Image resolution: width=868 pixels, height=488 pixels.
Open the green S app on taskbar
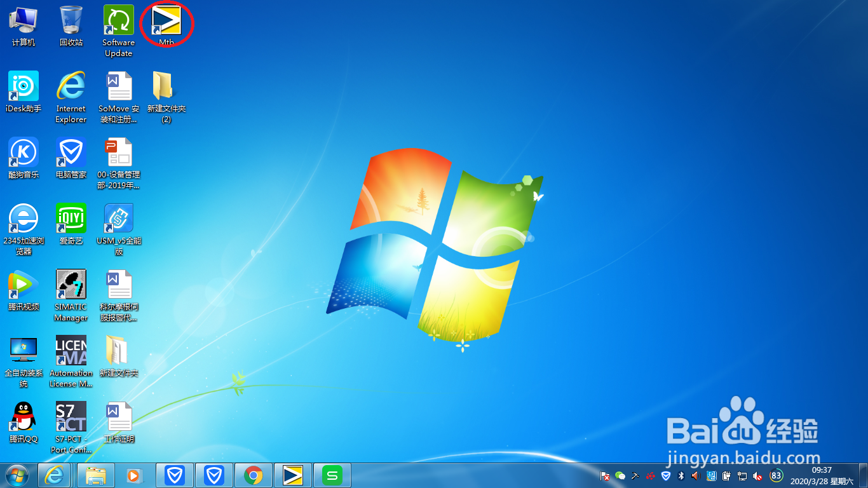(x=332, y=475)
